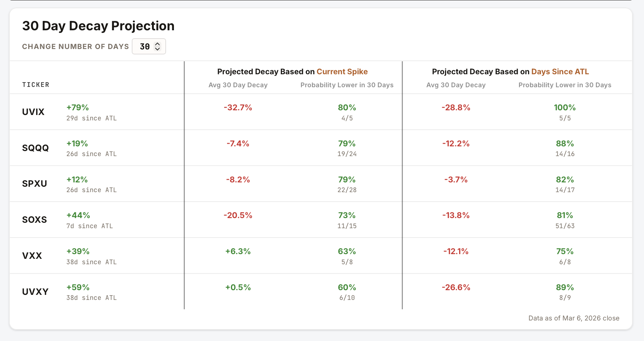
Task: Click the -32.7% decay value for UVIX
Action: click(238, 107)
